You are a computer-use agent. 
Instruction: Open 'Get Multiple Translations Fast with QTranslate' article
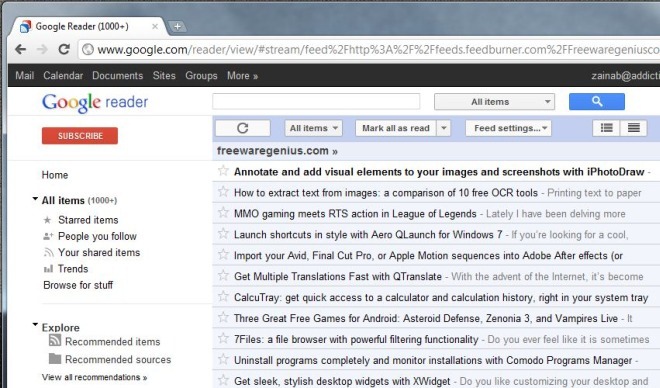point(338,276)
